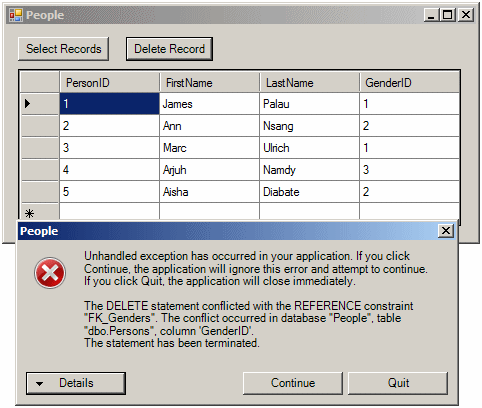The height and width of the screenshot is (408, 482).
Task: Select the PersonID cell with value 4
Action: pos(110,170)
